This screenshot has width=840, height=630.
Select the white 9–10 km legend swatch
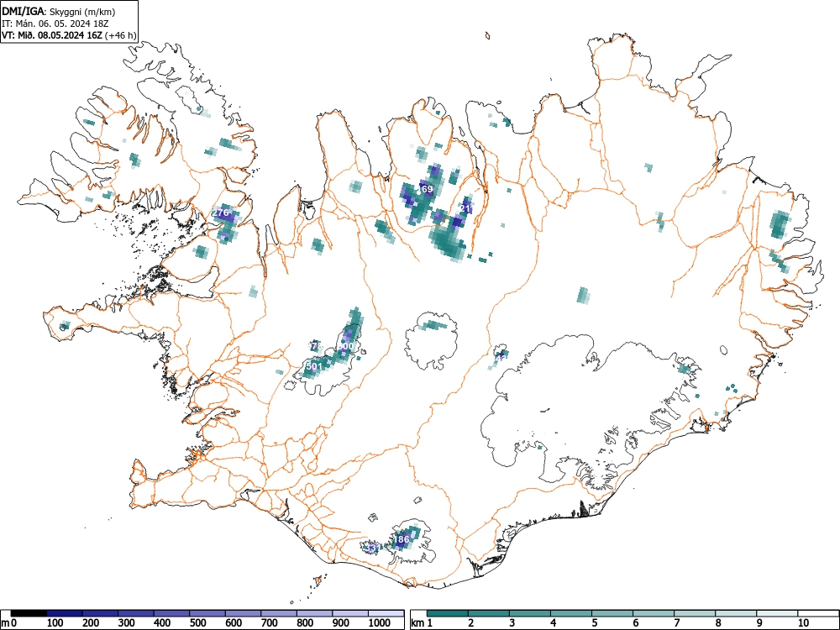[777, 613]
